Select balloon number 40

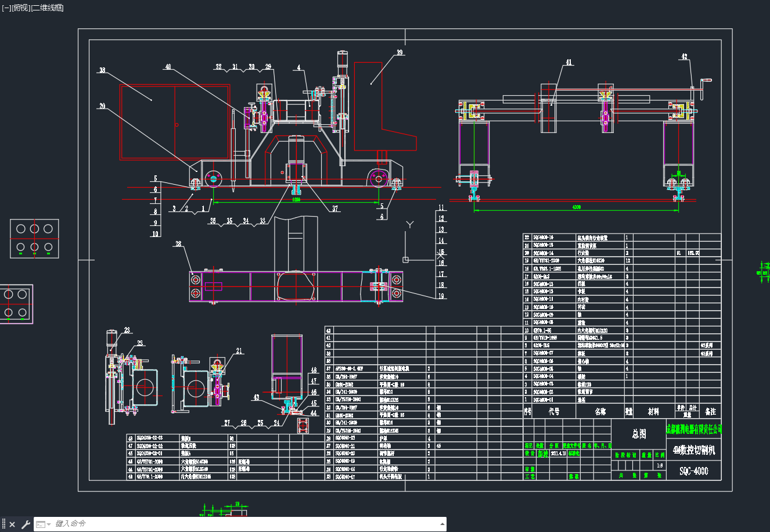pos(168,67)
